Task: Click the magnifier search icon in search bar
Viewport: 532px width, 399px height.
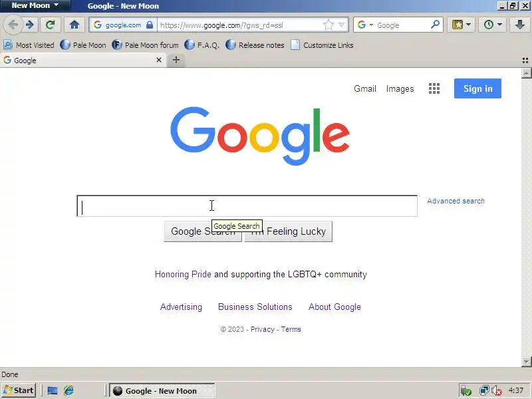Action: pyautogui.click(x=435, y=25)
